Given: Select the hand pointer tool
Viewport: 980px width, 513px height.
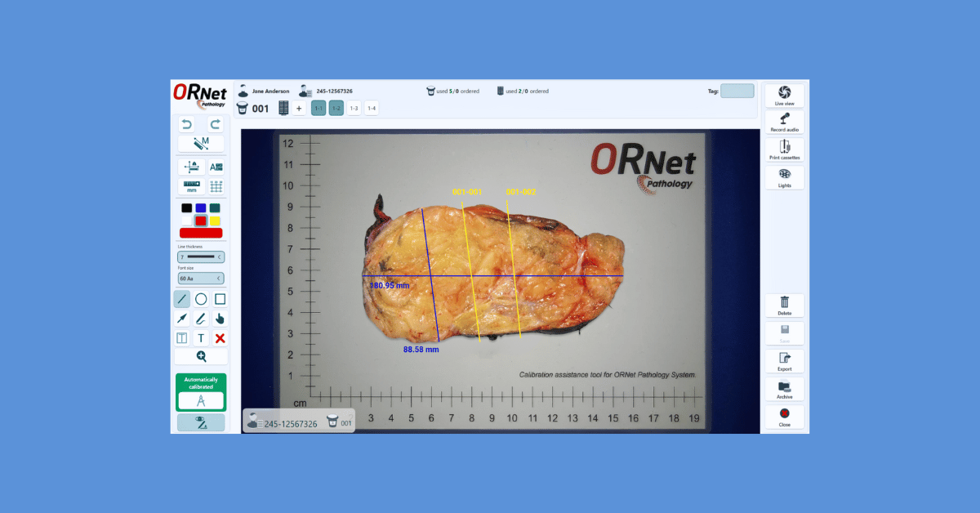Looking at the screenshot, I should [x=220, y=319].
